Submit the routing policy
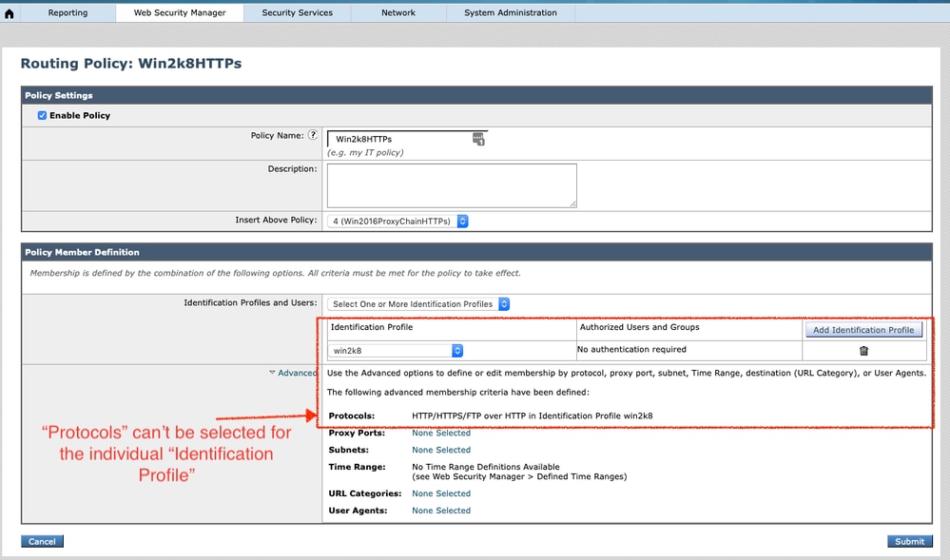The width and height of the screenshot is (950, 560). click(x=909, y=541)
